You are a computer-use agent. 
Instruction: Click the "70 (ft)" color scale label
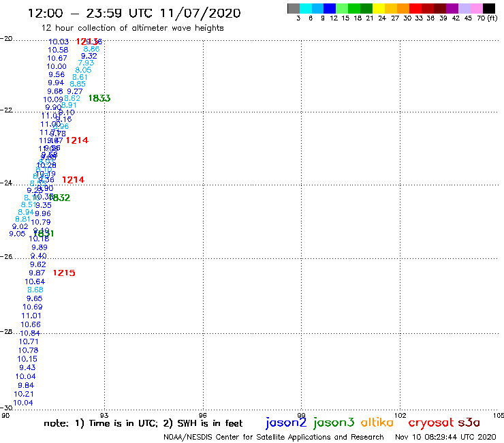(487, 18)
